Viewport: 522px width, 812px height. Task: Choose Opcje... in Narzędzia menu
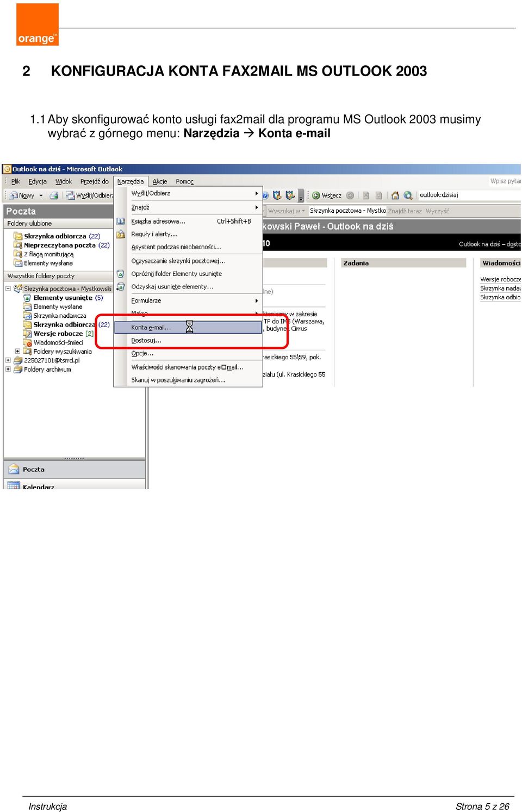[x=188, y=354]
